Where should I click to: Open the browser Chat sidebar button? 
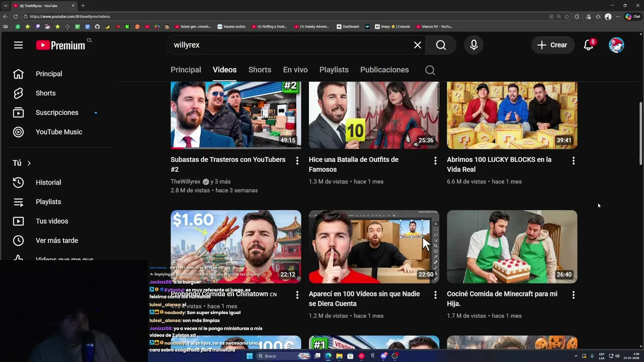(x=632, y=17)
